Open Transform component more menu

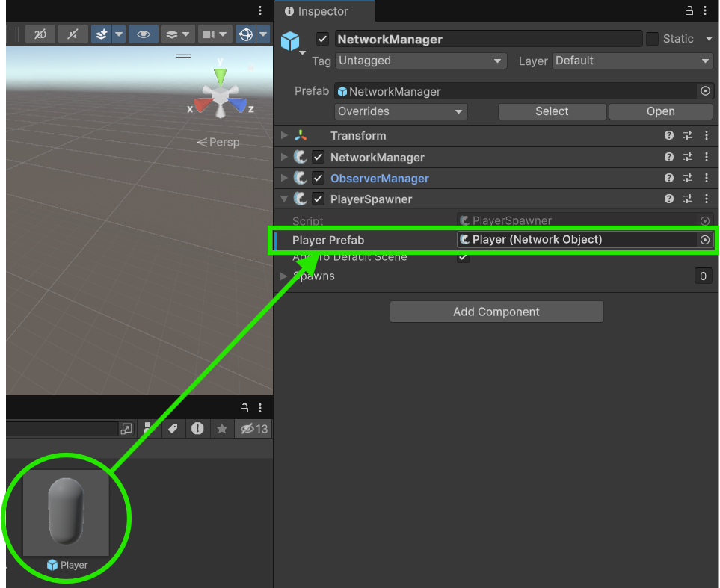pos(707,135)
